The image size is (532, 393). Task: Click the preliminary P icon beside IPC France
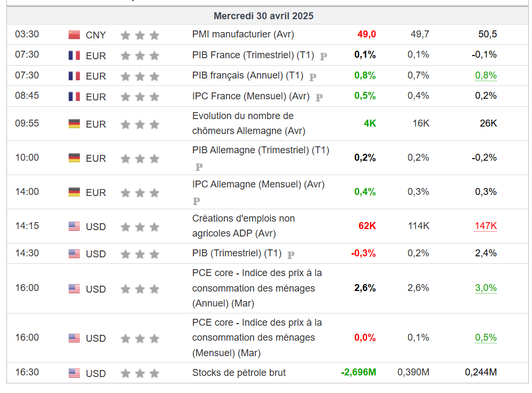tap(319, 97)
